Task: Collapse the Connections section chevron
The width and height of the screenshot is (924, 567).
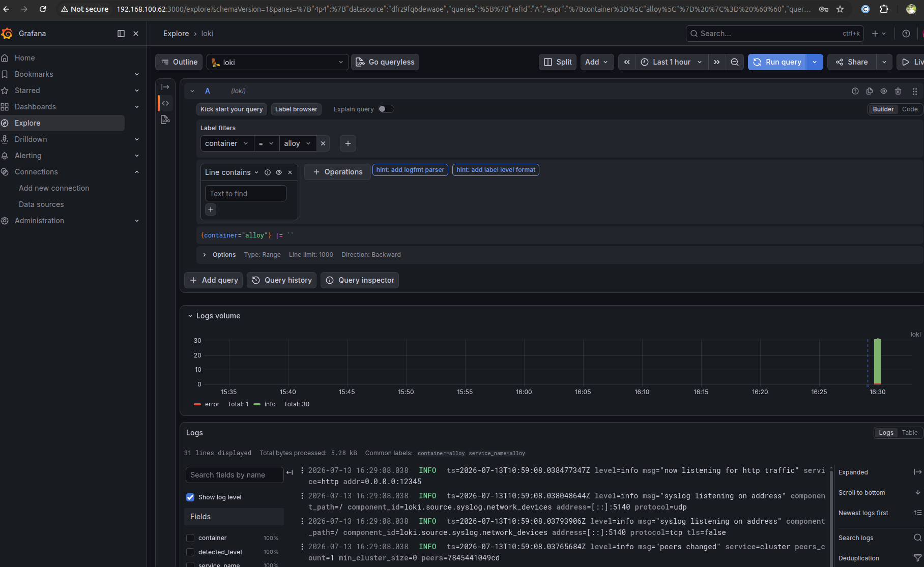Action: point(137,172)
